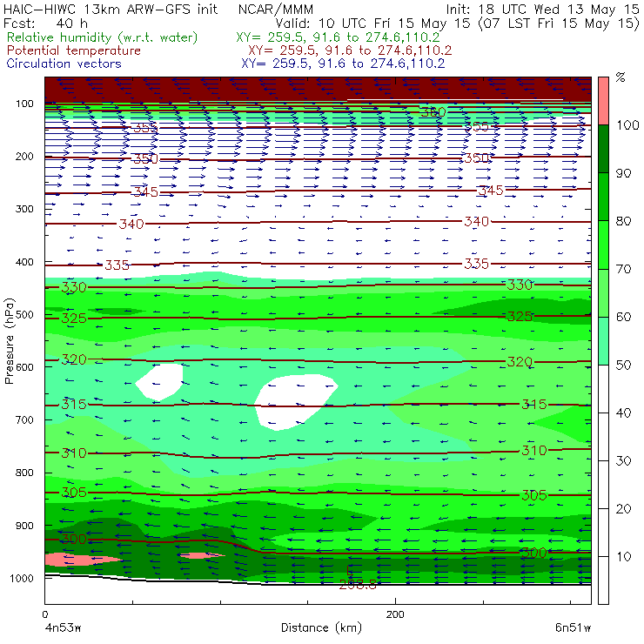Viewport: 644px width, 644px height.
Task: Click the '500' hPa pressure tick label
Action: 24,315
